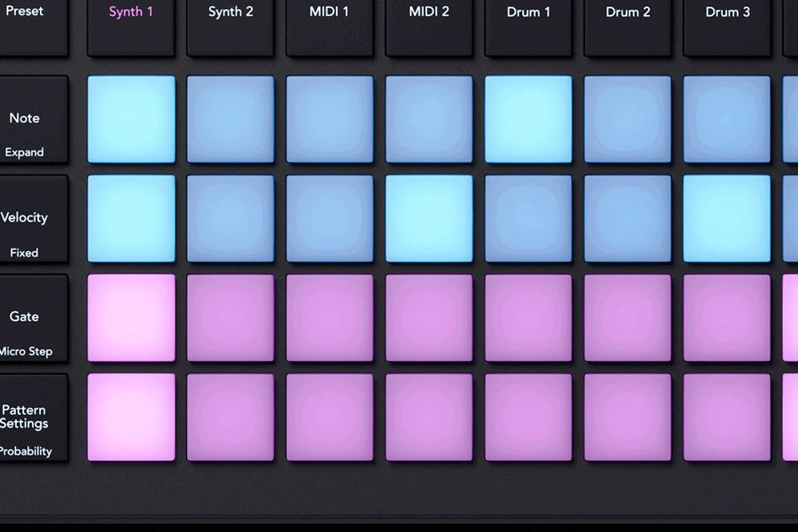The width and height of the screenshot is (798, 532).
Task: Tap the Note-row pad under Synth 2
Action: pos(231,119)
